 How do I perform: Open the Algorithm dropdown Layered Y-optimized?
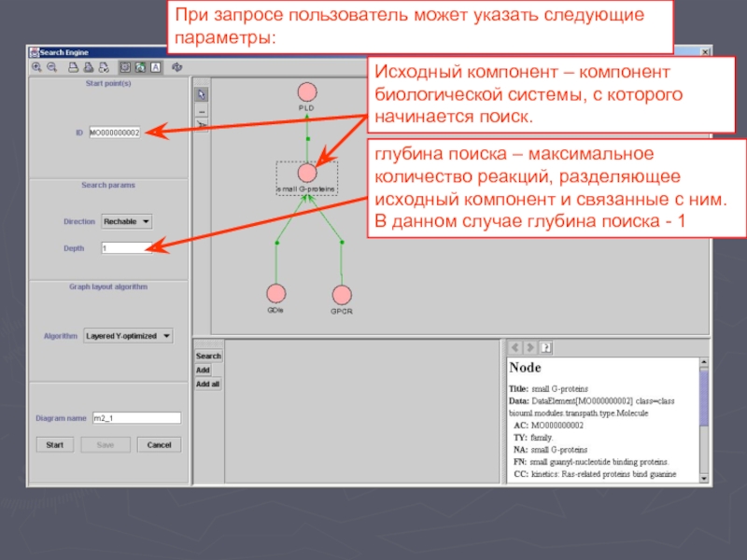pos(128,336)
